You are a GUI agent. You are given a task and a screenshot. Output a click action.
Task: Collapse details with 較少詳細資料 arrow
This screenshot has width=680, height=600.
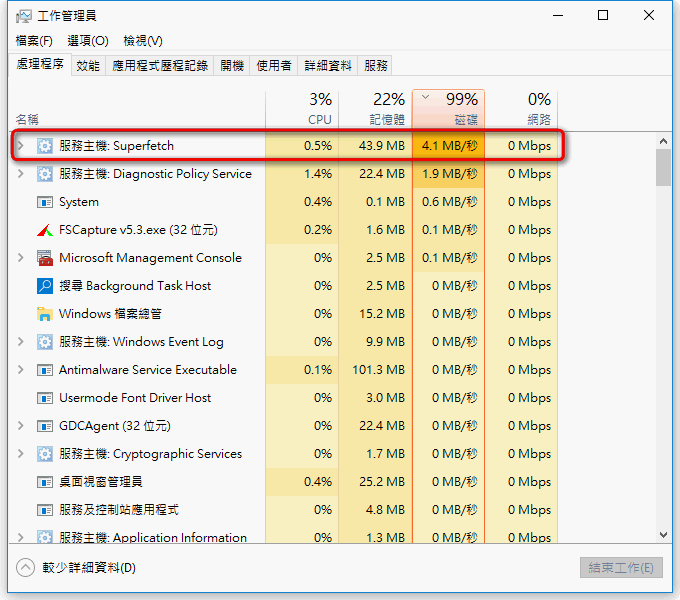(25, 567)
